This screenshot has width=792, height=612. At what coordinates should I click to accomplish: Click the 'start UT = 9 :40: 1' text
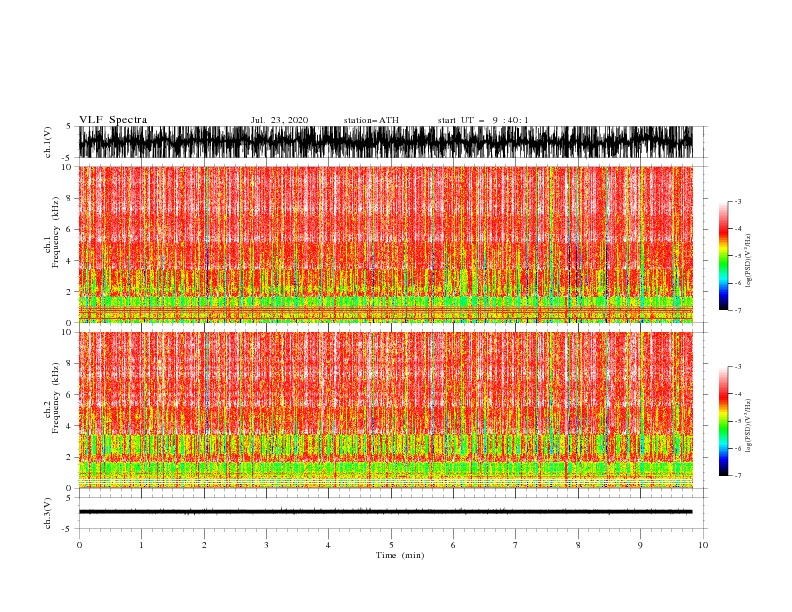(482, 120)
